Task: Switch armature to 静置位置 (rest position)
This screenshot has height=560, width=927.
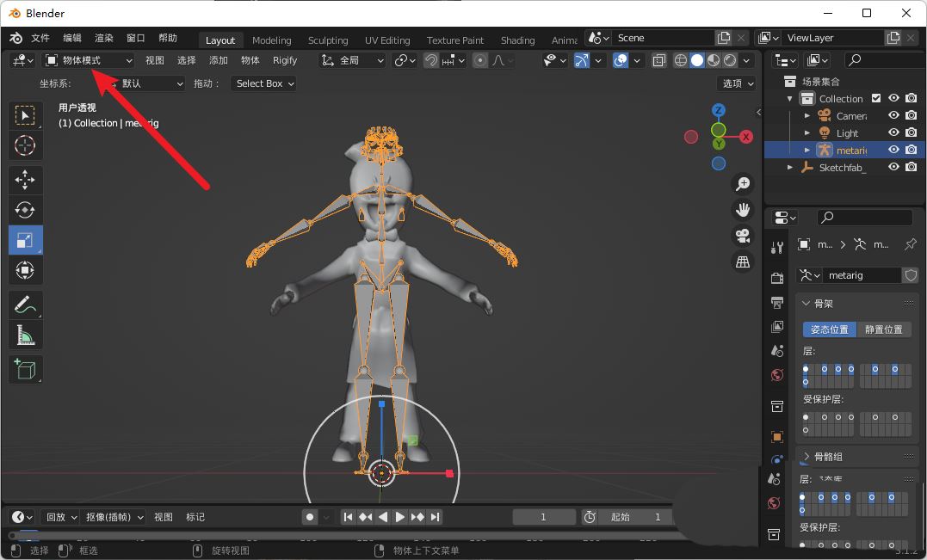Action: click(x=884, y=329)
